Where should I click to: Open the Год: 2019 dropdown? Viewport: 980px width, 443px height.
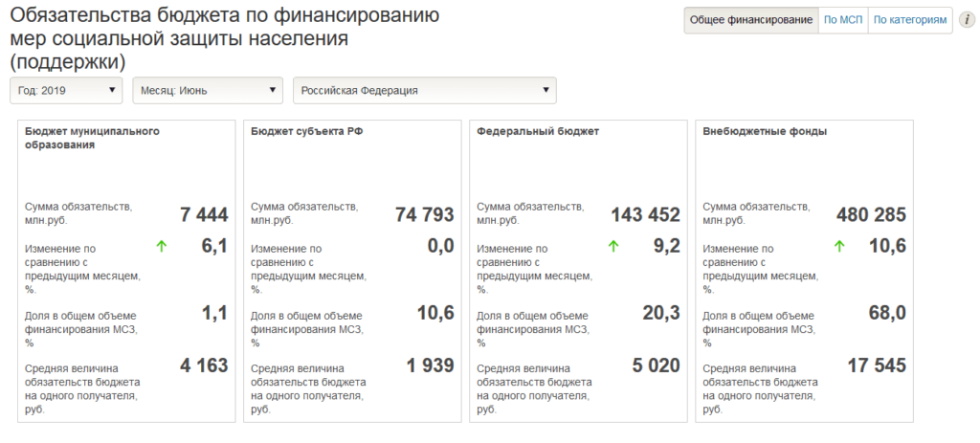(66, 90)
